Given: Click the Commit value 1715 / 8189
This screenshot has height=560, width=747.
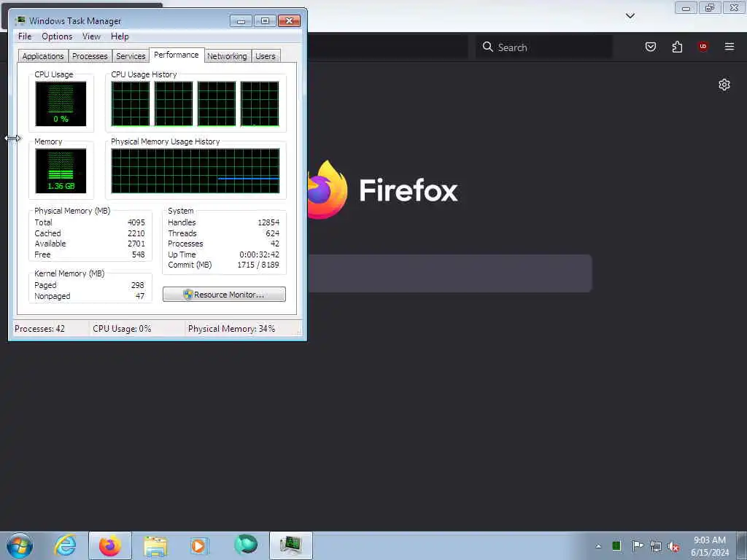Looking at the screenshot, I should tap(258, 265).
